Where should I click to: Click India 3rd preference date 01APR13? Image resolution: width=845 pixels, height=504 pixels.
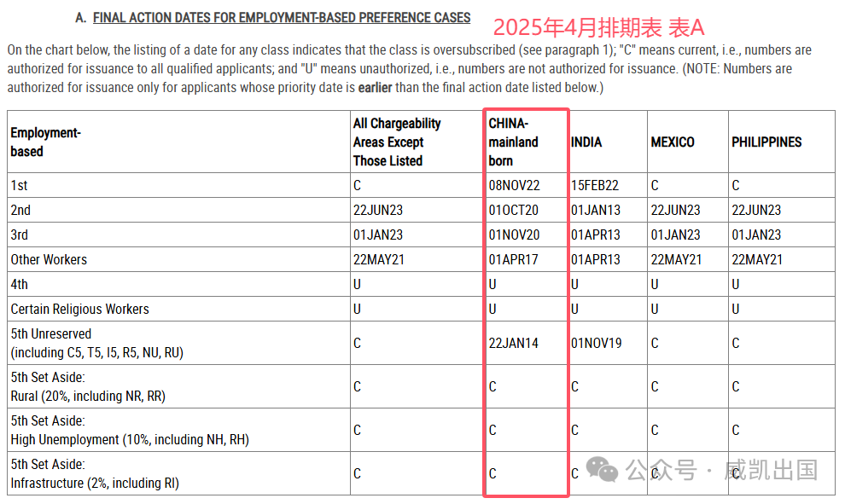[x=596, y=235]
